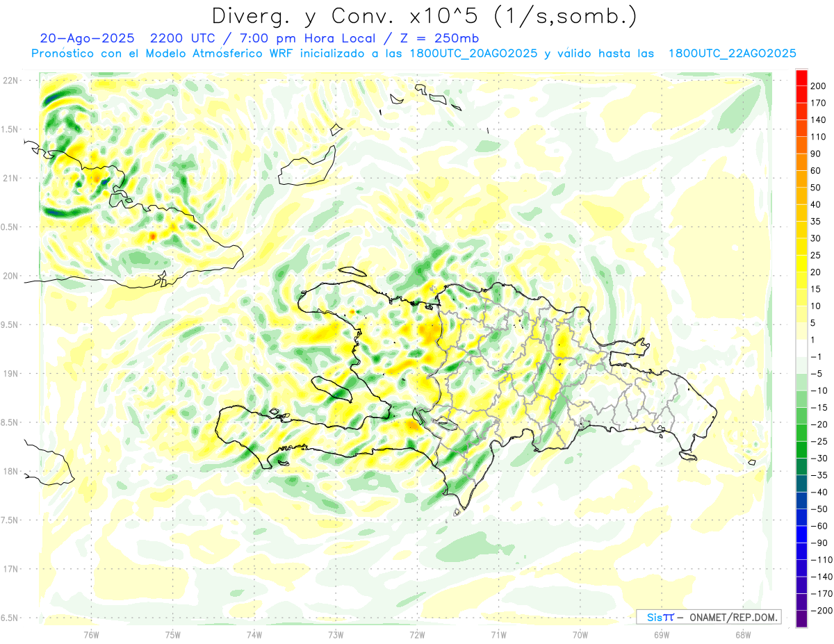
Task: Click the positive '35' colorbar value
Action: [x=816, y=222]
